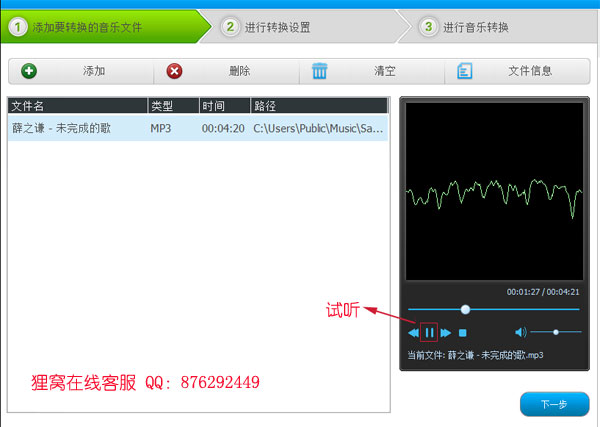Click the green plus add icon
The width and height of the screenshot is (600, 427).
[29, 71]
